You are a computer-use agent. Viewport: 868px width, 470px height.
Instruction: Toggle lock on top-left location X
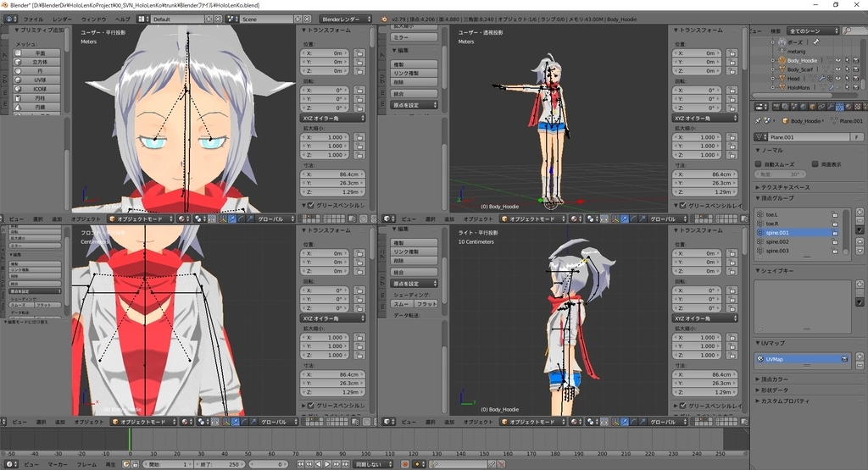point(359,53)
